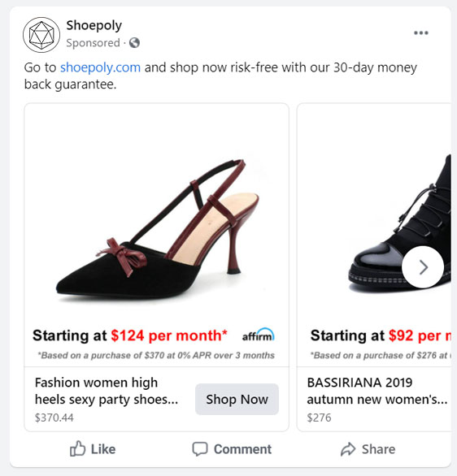Click the black lace-up boot image
The height and width of the screenshot is (476, 457).
point(400,225)
